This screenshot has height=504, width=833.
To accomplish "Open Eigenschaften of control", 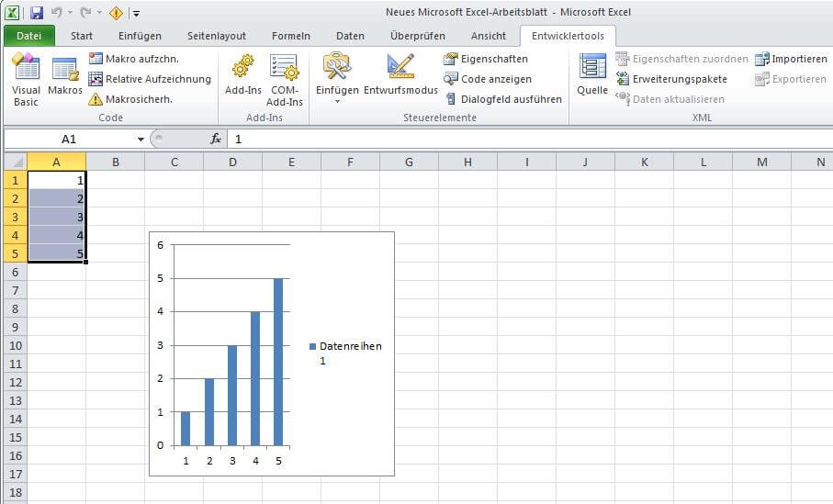I will point(486,59).
